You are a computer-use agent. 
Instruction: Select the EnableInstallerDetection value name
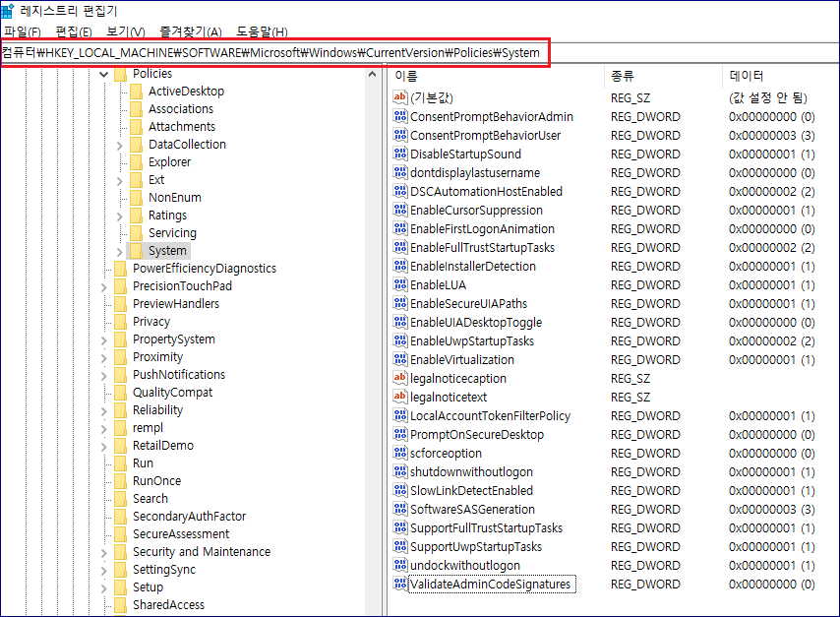[473, 267]
